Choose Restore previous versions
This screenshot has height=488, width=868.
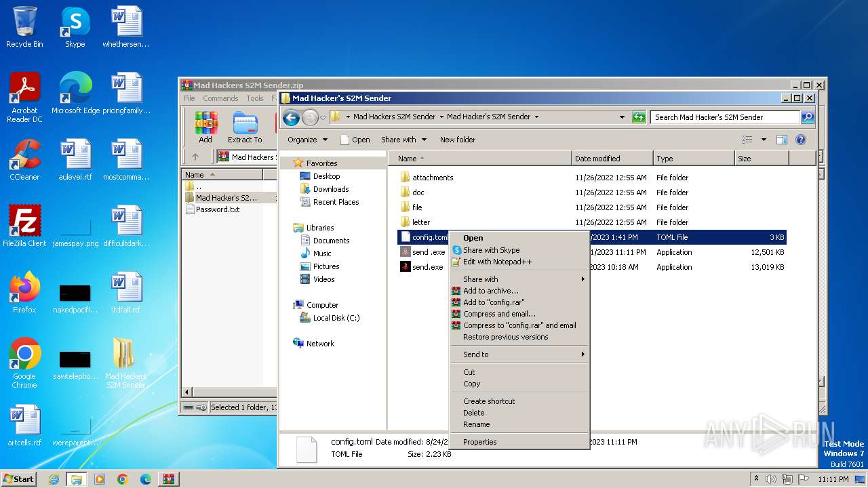pos(520,337)
